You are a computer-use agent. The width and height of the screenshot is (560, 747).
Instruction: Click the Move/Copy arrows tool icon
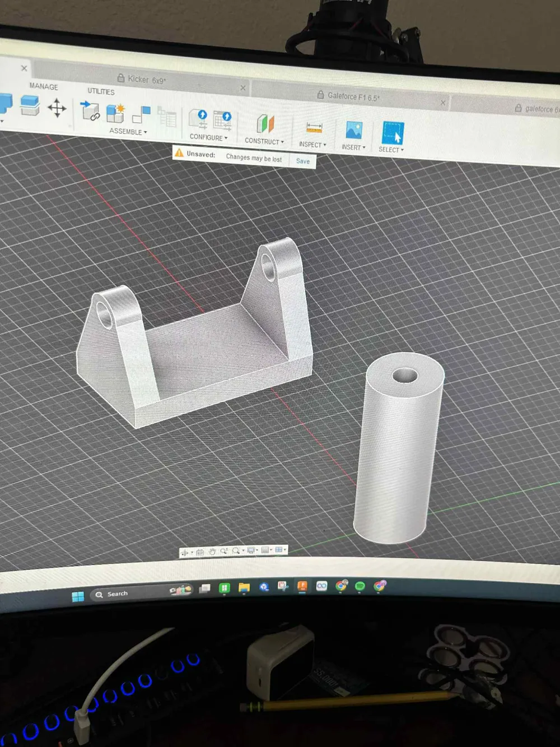click(x=57, y=108)
